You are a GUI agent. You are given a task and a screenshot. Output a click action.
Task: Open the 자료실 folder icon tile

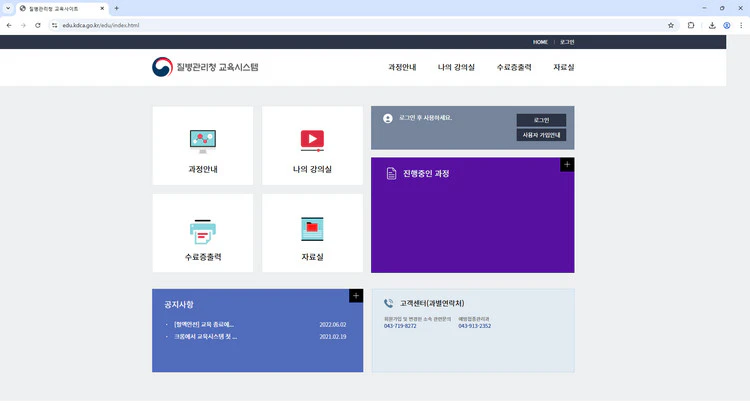click(312, 230)
